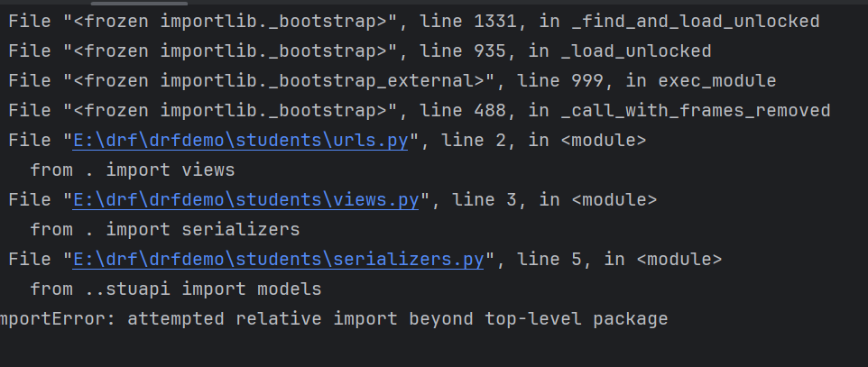
Task: Click the '_find_and_load_unlocked' traceback line
Action: click(x=414, y=22)
